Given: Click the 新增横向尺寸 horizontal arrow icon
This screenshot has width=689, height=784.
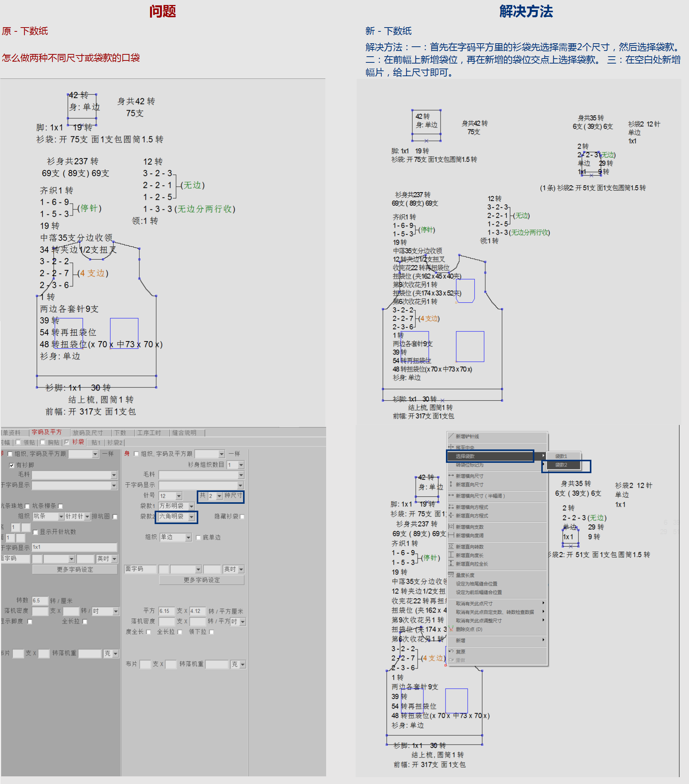Looking at the screenshot, I should (451, 475).
